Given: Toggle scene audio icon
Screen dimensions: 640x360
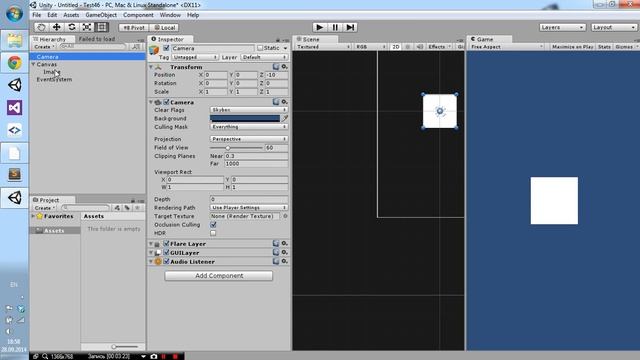Looking at the screenshot, I should tap(420, 47).
